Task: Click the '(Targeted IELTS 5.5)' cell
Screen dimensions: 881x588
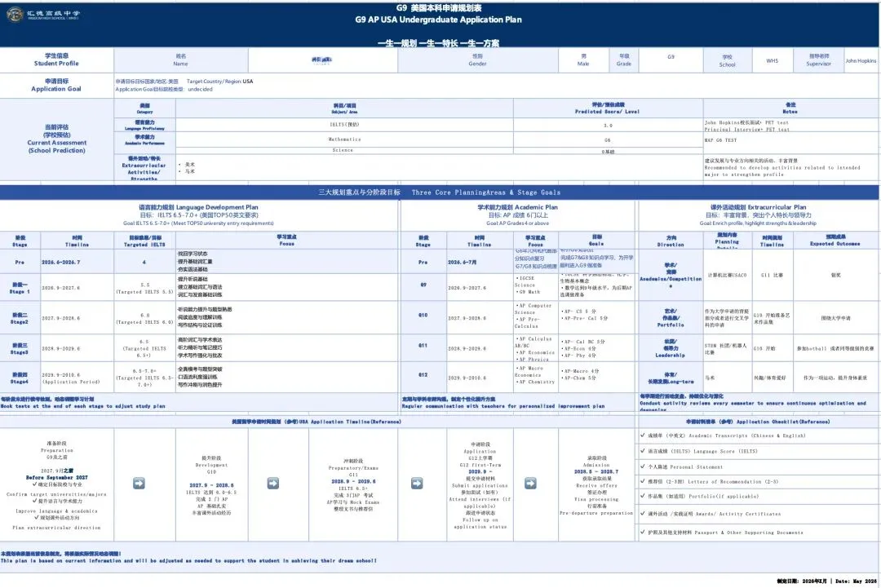Action: click(x=144, y=288)
